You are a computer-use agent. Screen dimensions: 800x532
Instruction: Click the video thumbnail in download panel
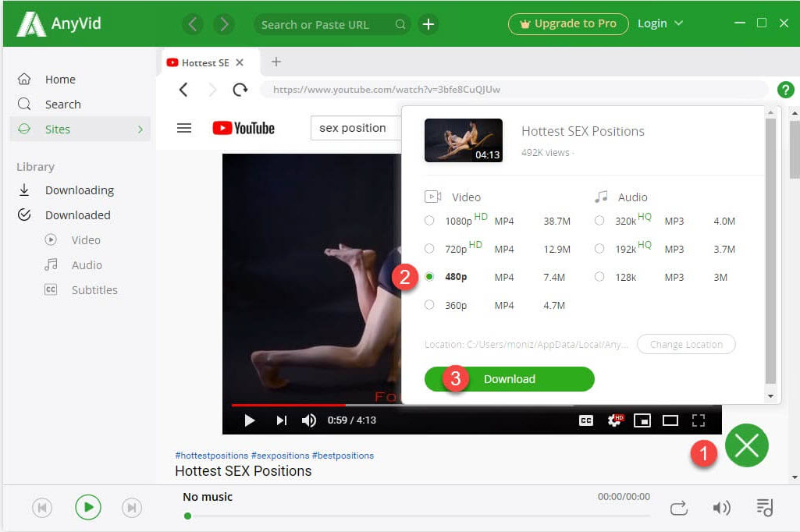click(464, 140)
